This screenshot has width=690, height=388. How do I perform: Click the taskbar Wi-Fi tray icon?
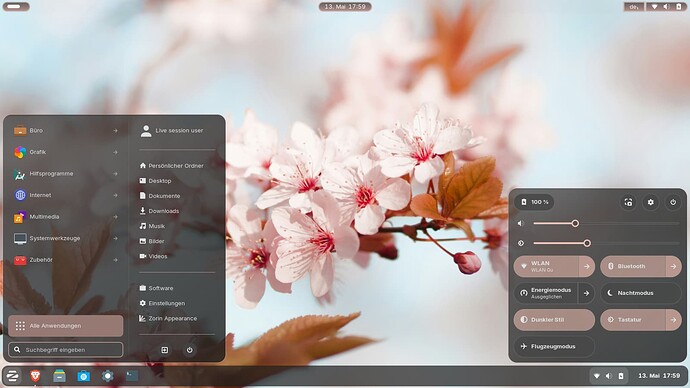coord(597,376)
